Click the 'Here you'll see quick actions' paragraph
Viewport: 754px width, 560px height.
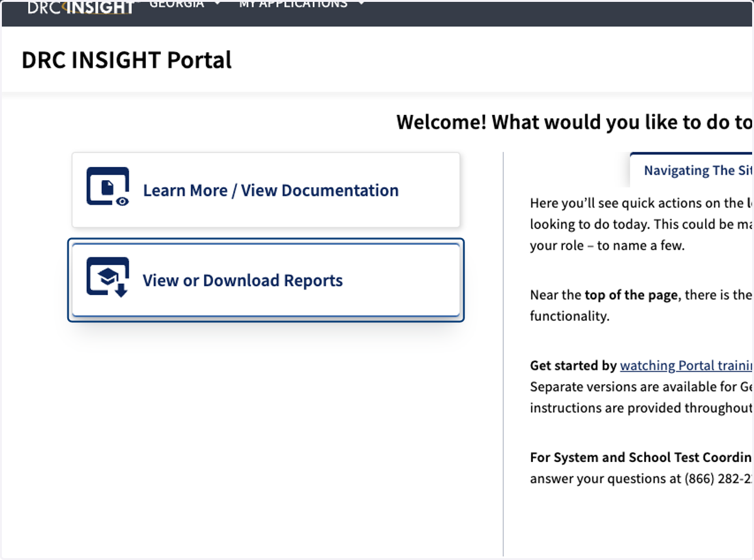[x=641, y=224]
